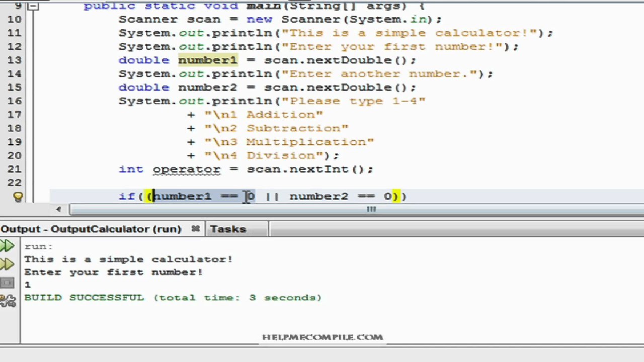Click the green Re-run button in the Output panel
Image resolution: width=644 pixels, height=362 pixels.
click(7, 246)
